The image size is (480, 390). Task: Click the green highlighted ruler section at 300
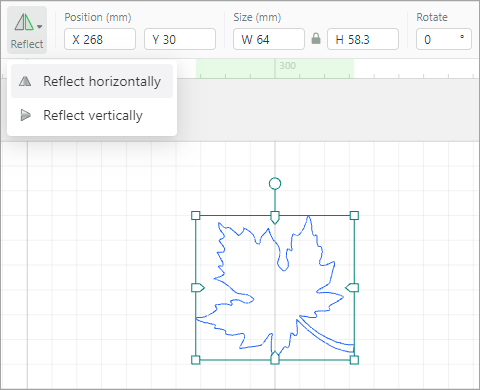(275, 69)
